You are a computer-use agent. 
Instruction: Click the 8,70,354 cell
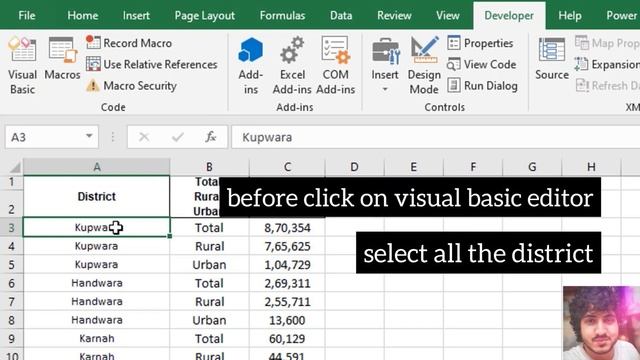click(x=287, y=227)
